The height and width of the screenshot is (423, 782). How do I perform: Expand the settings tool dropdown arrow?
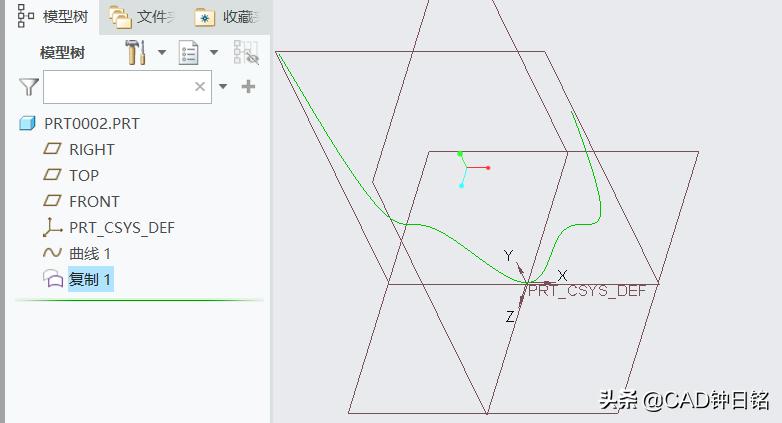[x=162, y=53]
